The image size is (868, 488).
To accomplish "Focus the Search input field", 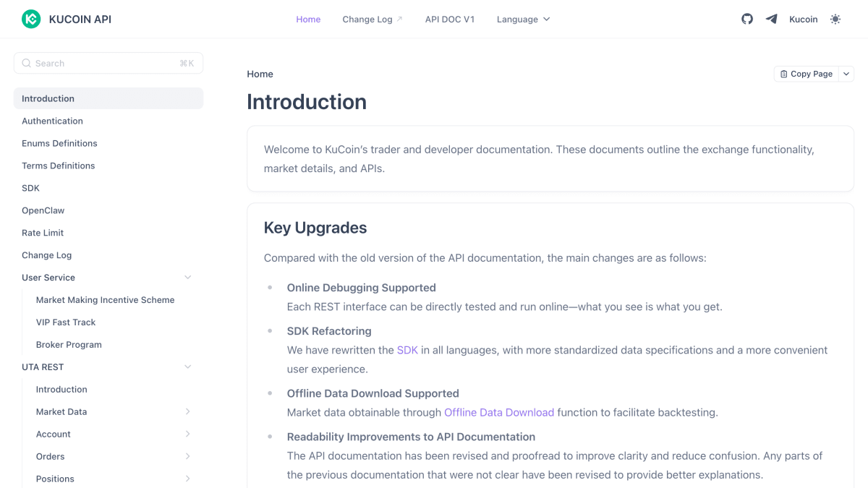I will click(109, 63).
